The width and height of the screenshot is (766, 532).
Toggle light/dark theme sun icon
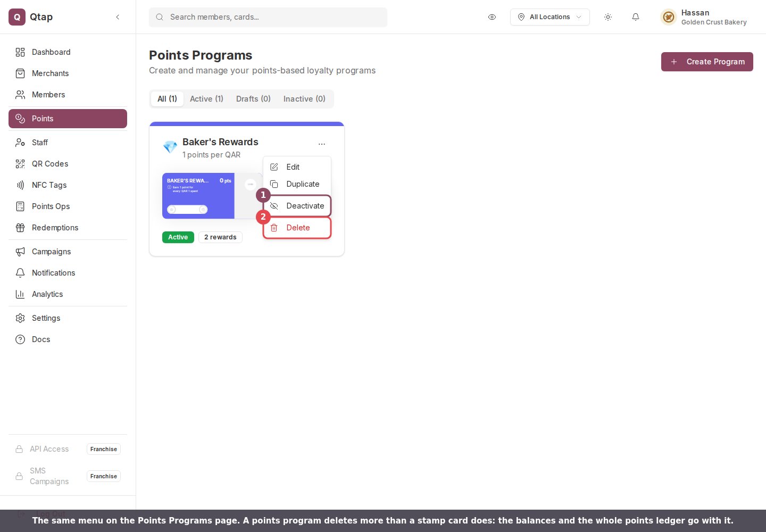coord(608,17)
